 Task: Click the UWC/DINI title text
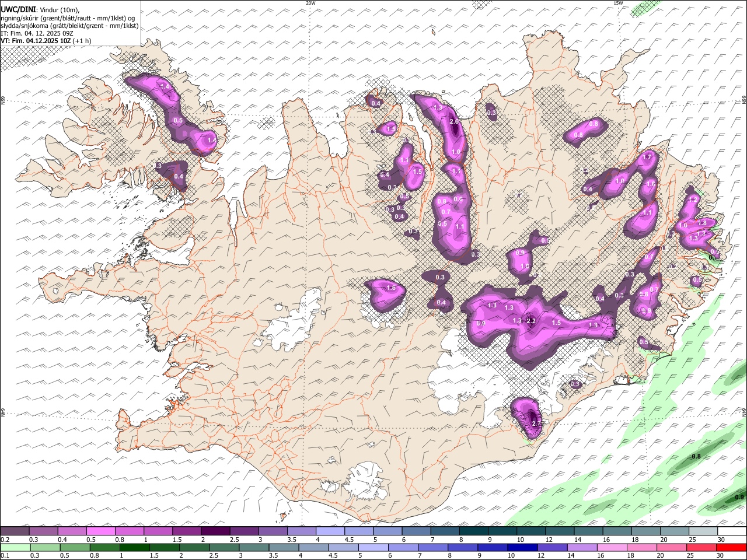[18, 9]
